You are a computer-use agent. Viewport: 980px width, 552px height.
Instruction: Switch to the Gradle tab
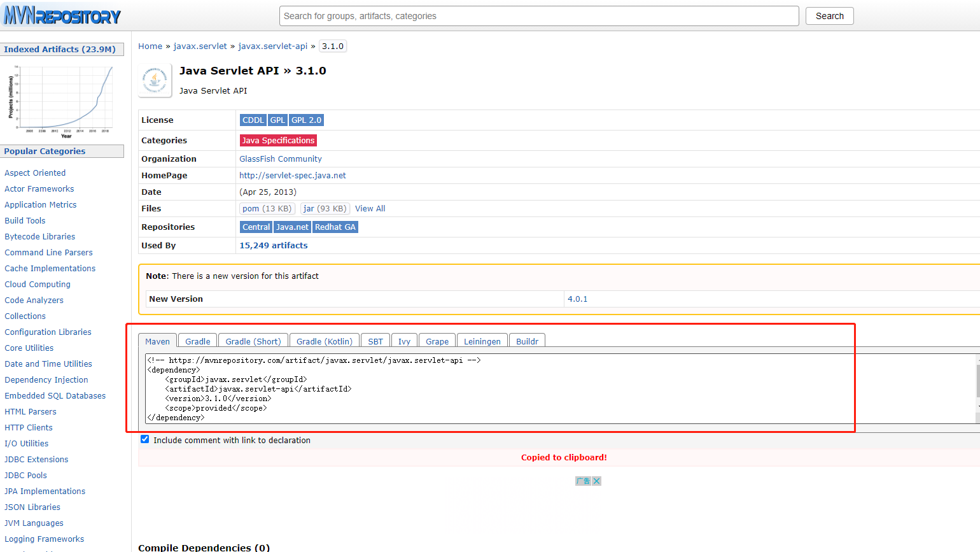[198, 341]
